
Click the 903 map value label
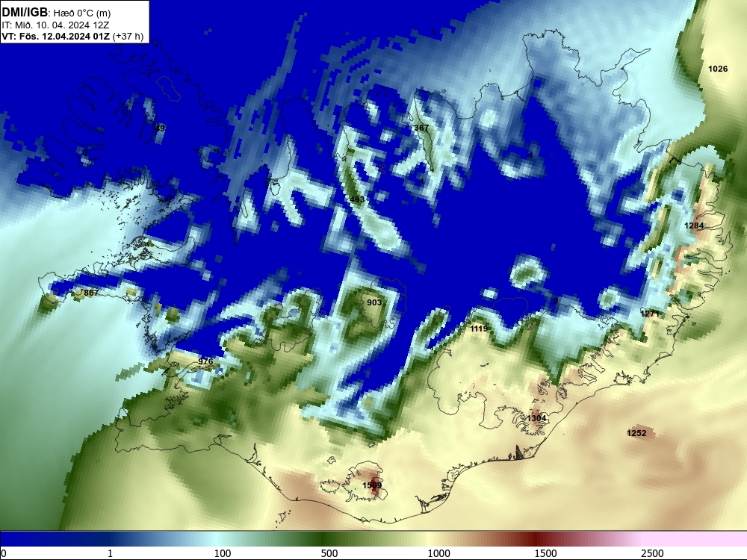(x=374, y=302)
